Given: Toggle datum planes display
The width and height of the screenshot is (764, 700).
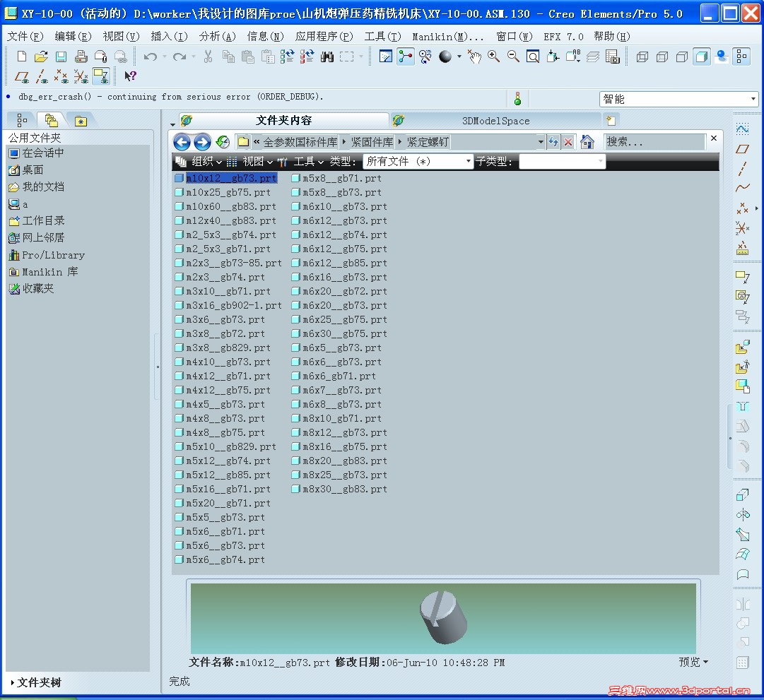Looking at the screenshot, I should [x=21, y=76].
